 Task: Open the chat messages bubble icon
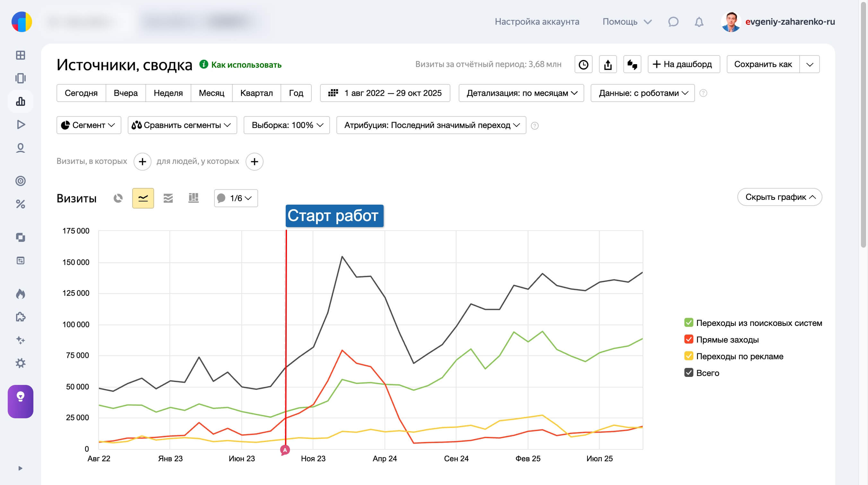click(673, 22)
